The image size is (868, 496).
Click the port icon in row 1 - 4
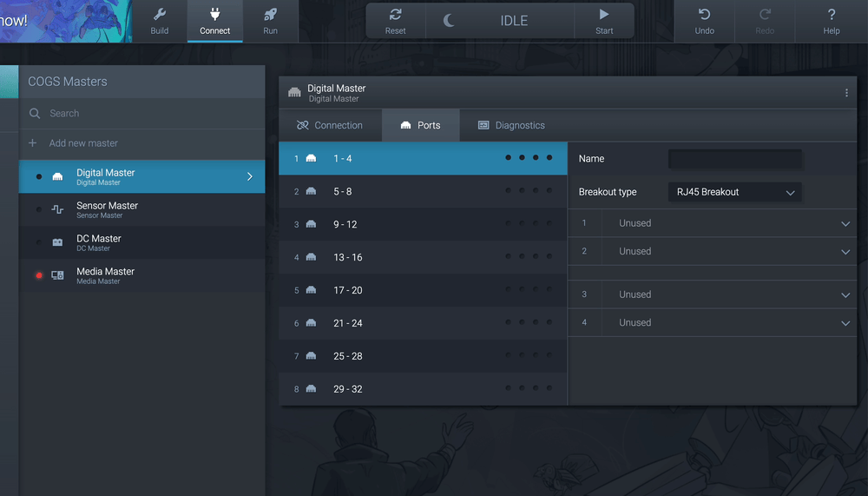point(311,158)
